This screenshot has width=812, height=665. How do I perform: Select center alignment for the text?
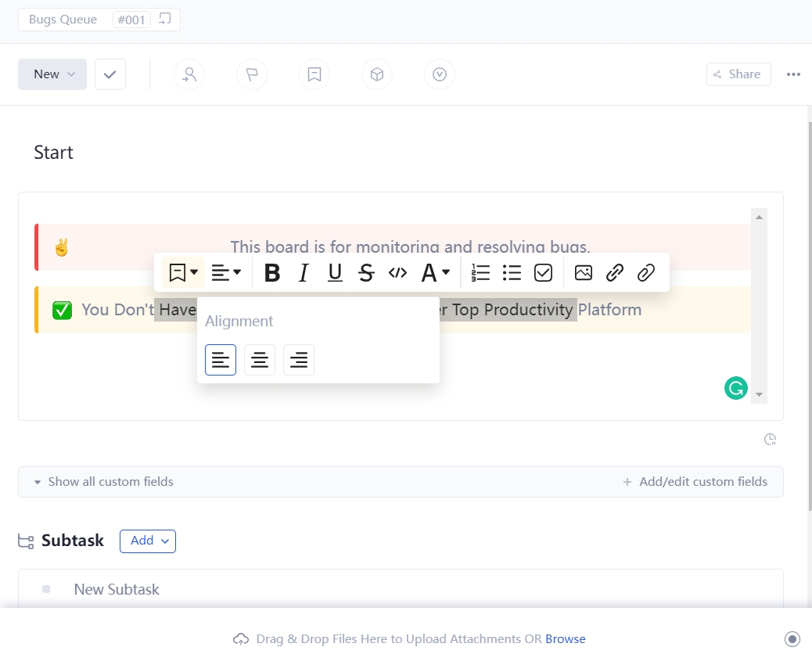[259, 359]
